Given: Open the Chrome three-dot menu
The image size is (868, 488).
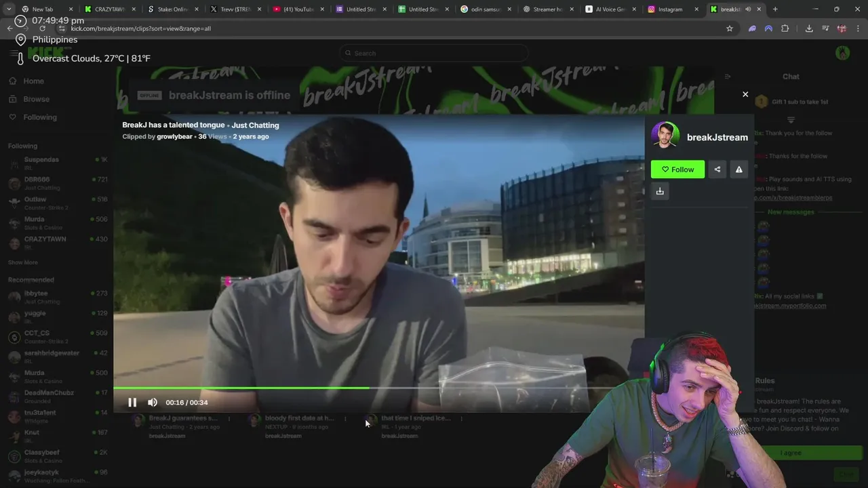Looking at the screenshot, I should coord(858,28).
